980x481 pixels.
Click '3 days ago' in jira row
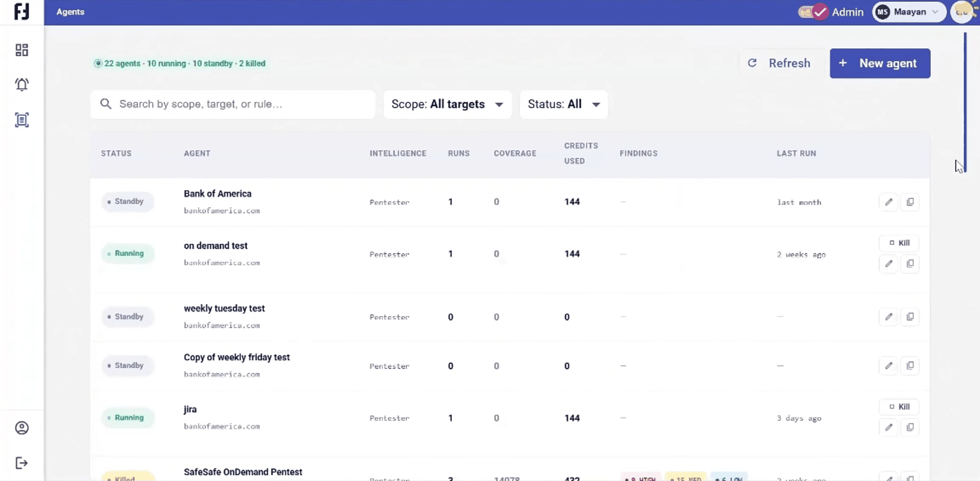[799, 418]
